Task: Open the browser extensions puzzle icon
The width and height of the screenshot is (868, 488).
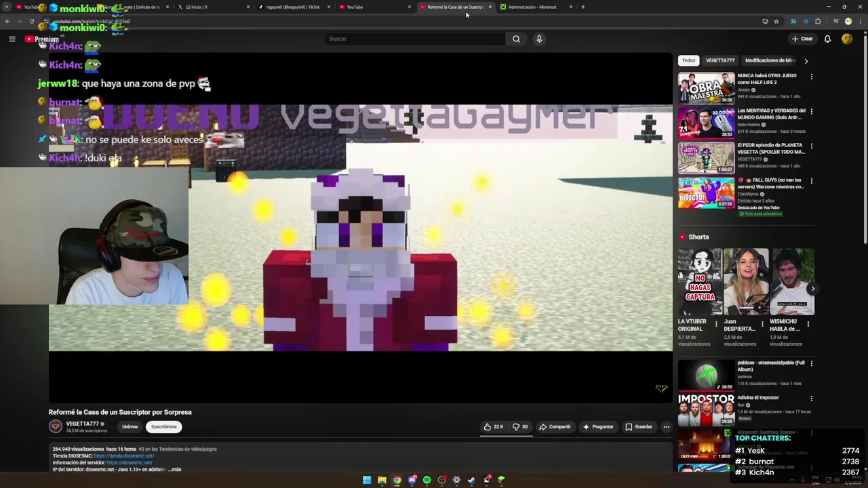Action: [818, 21]
